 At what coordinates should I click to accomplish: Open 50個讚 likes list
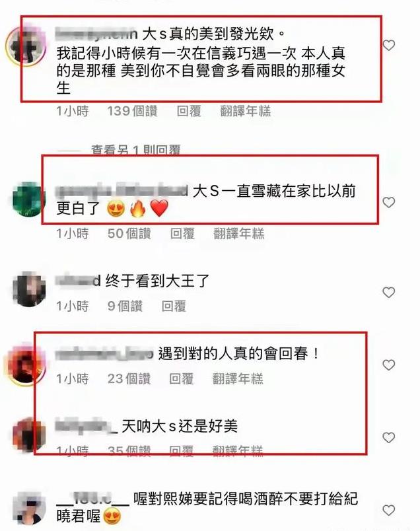(x=129, y=234)
